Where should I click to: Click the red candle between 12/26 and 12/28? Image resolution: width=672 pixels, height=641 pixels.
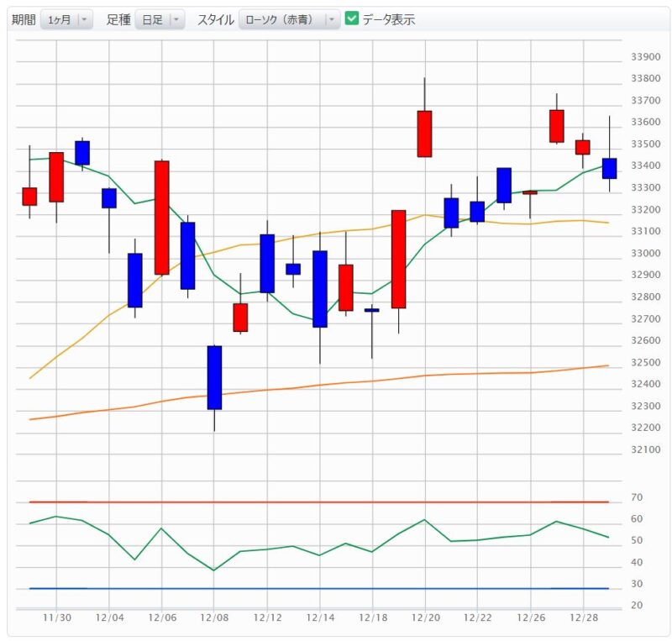(x=556, y=126)
